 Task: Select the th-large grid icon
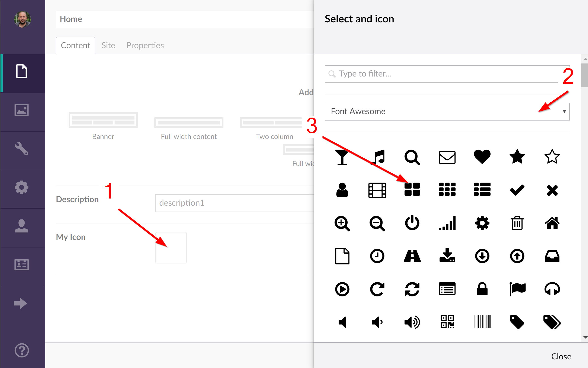(412, 189)
